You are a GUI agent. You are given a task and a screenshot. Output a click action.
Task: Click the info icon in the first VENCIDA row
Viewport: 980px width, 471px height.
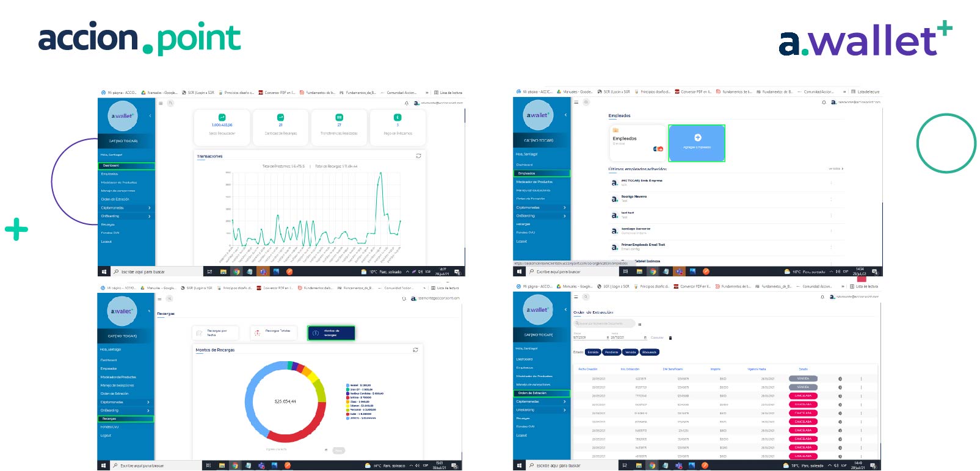840,379
